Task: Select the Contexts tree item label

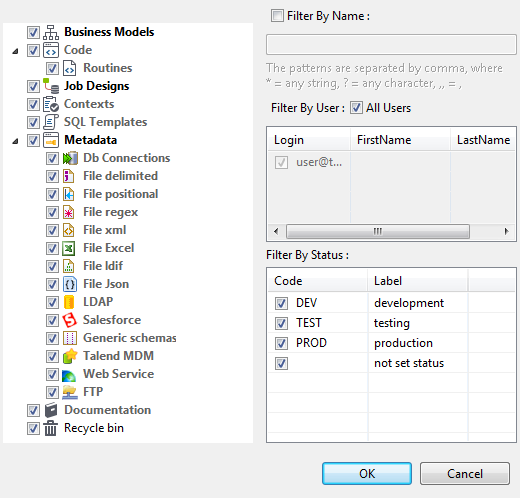Action: click(89, 104)
